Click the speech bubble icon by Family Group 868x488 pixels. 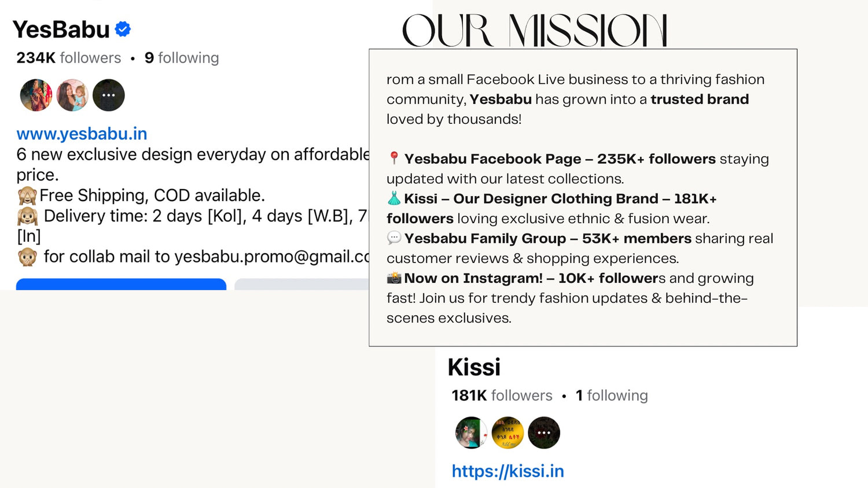click(x=394, y=238)
